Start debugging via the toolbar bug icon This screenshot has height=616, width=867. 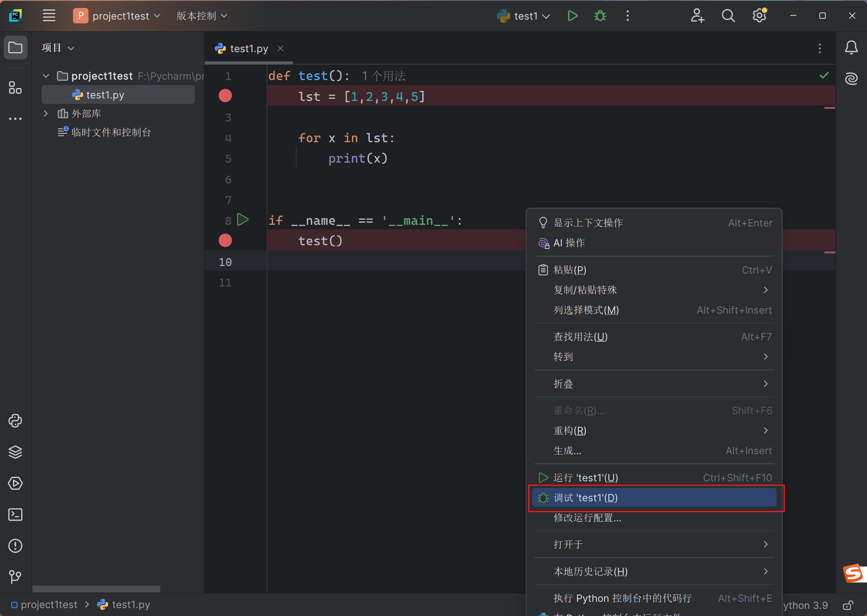600,15
